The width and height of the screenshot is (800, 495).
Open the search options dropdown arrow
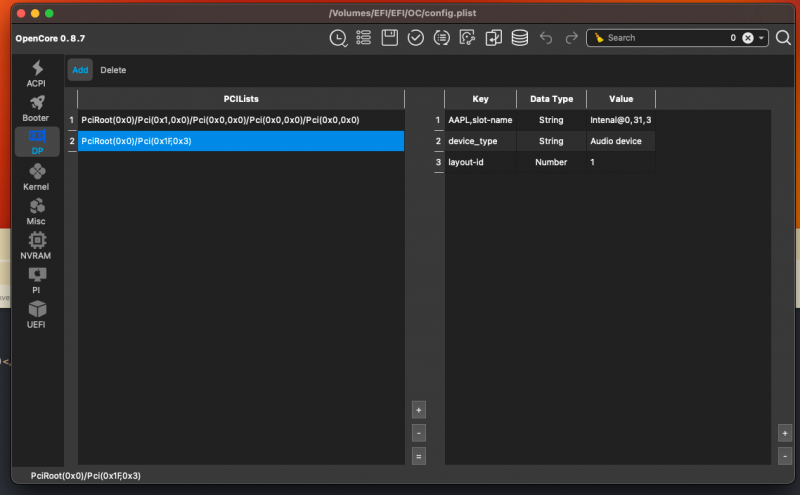(762, 38)
